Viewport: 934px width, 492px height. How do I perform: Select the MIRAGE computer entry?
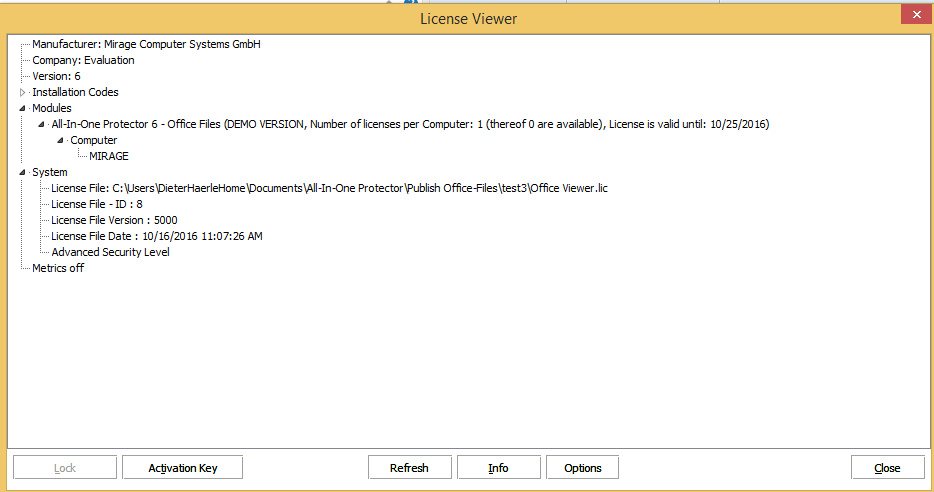tap(108, 157)
